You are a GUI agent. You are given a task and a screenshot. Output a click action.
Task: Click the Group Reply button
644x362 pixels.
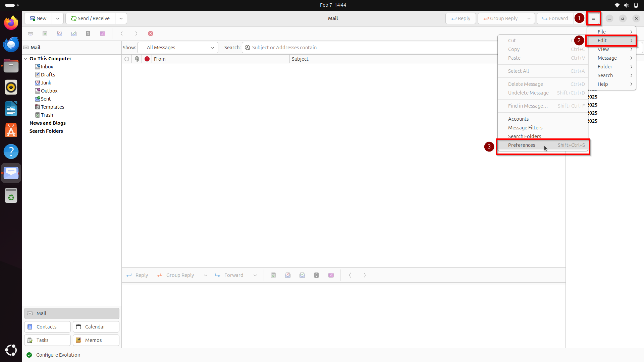point(500,18)
